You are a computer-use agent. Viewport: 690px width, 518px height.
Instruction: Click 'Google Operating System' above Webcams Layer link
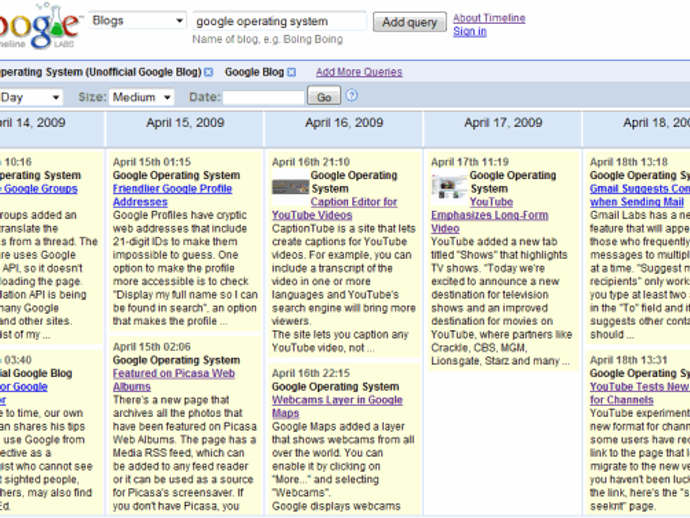(x=335, y=387)
